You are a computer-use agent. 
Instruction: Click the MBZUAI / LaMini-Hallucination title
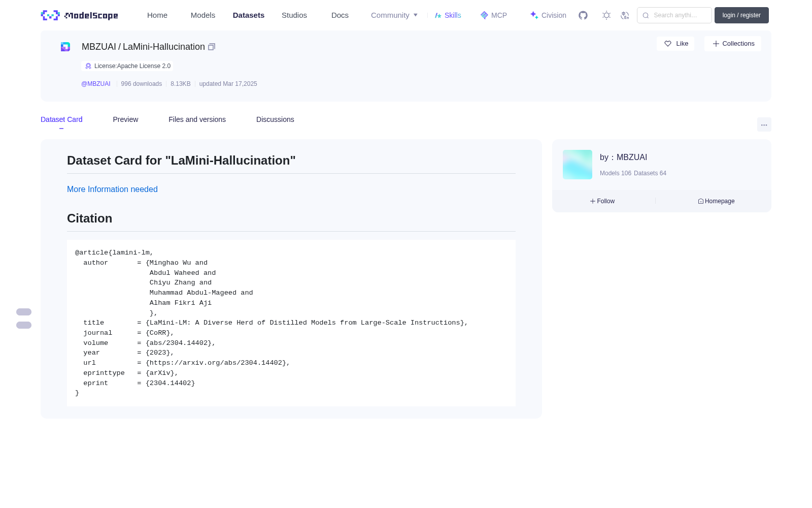pos(143,47)
